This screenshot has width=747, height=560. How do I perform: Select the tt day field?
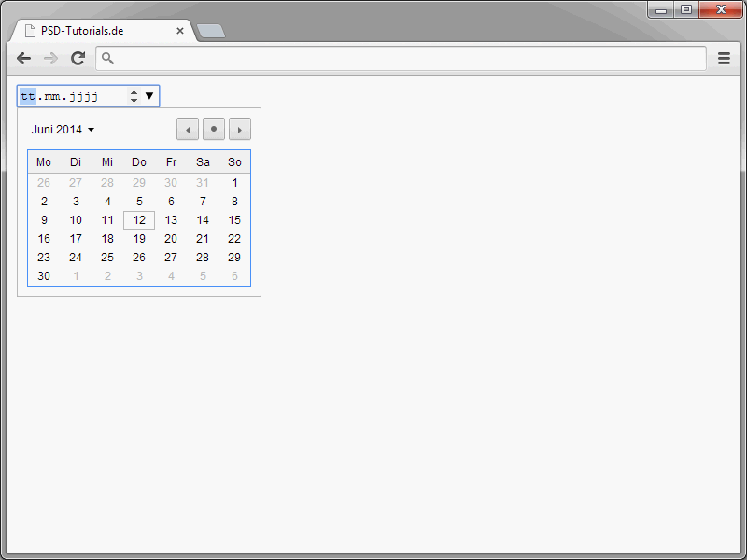(28, 96)
